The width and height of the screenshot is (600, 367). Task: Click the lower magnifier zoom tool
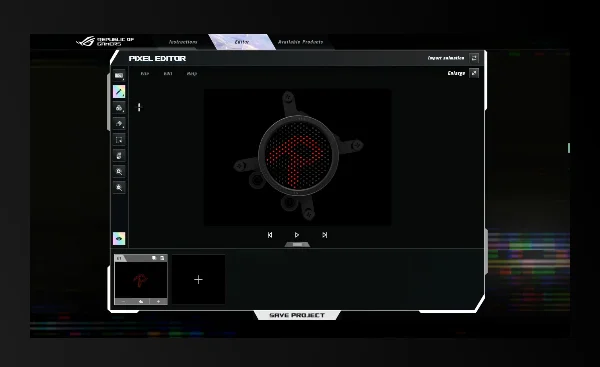(x=119, y=188)
